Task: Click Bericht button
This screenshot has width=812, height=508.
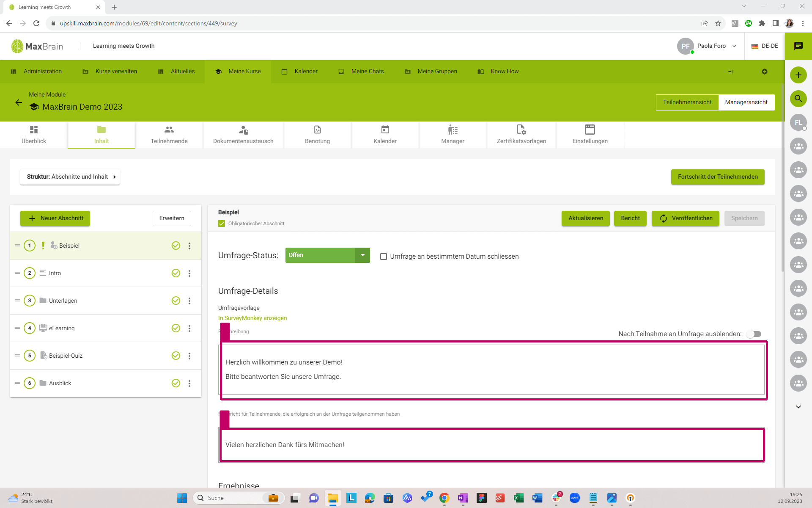Action: [x=630, y=218]
